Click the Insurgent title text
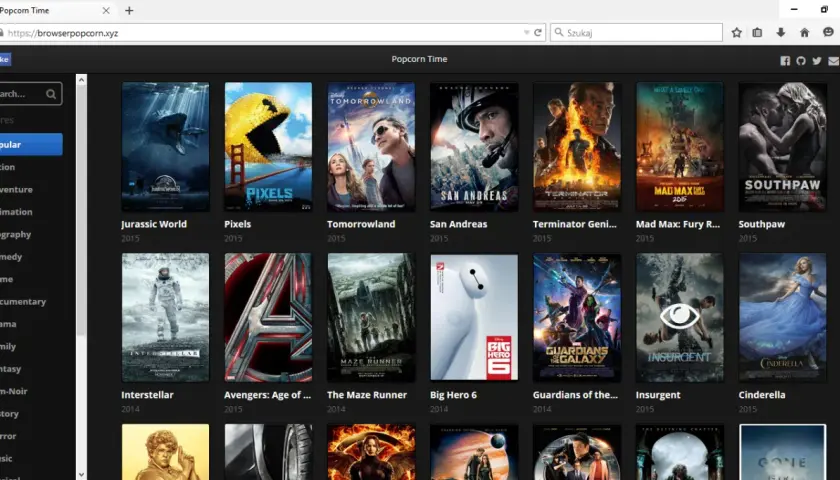This screenshot has height=480, width=840. (658, 395)
